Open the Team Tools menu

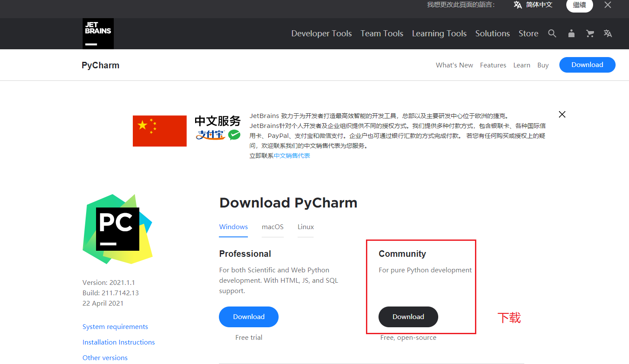(382, 33)
